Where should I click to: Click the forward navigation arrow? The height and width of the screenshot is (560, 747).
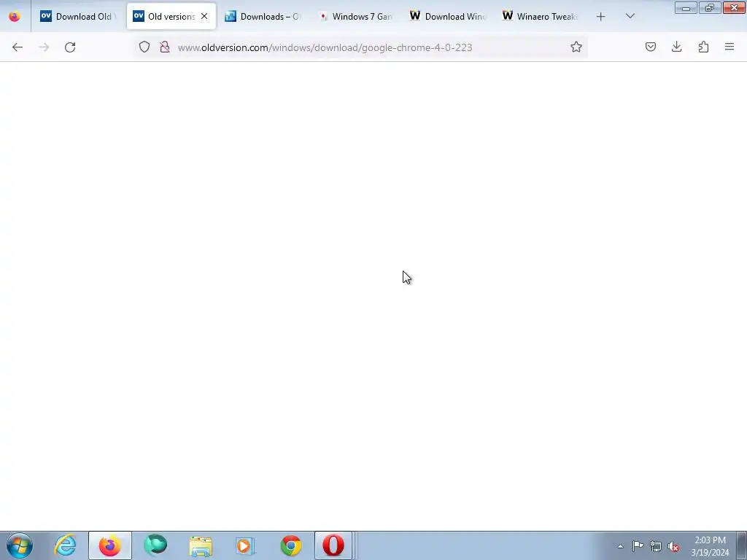pos(44,47)
